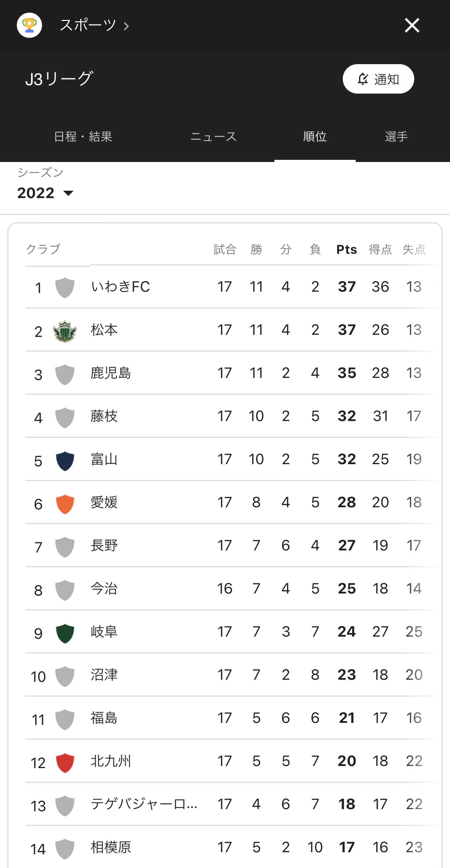Close the sports panel with X
This screenshot has width=450, height=868.
pos(412,25)
